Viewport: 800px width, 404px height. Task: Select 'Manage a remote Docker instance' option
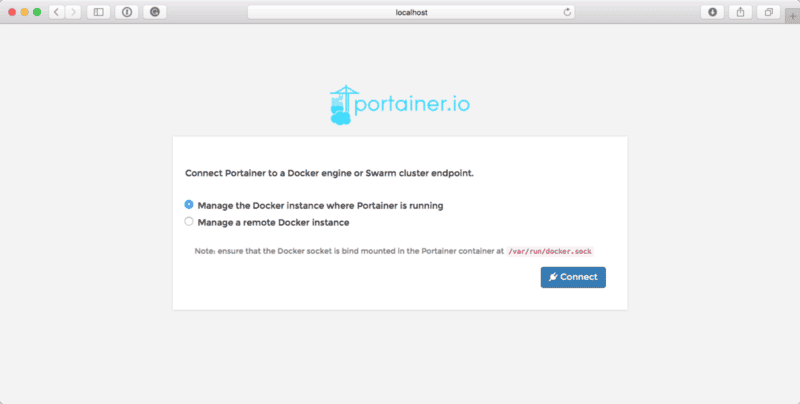point(189,222)
